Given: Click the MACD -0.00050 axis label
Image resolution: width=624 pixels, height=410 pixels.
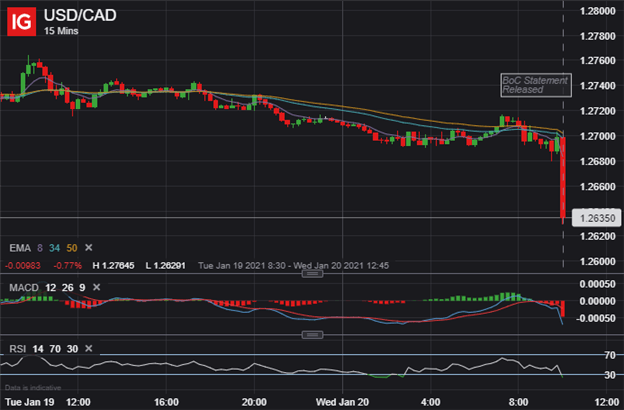Looking at the screenshot, I should [596, 318].
